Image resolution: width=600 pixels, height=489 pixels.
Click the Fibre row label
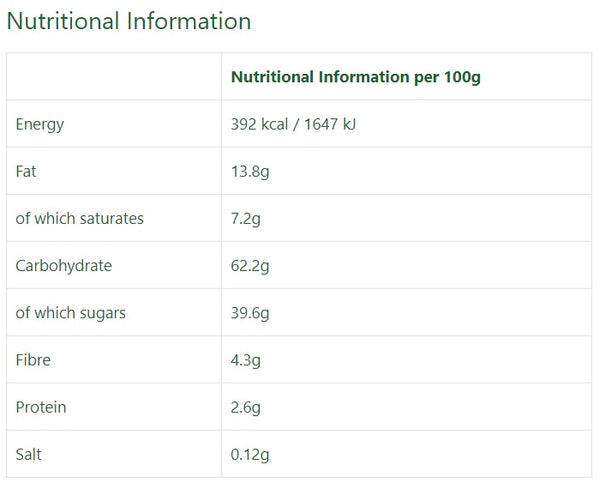pyautogui.click(x=33, y=360)
